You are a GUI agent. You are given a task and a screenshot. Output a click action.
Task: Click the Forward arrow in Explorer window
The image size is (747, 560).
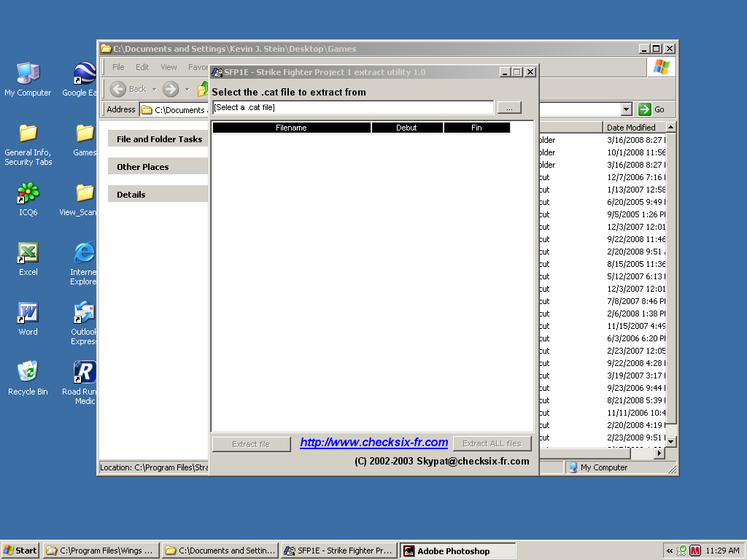tap(171, 89)
